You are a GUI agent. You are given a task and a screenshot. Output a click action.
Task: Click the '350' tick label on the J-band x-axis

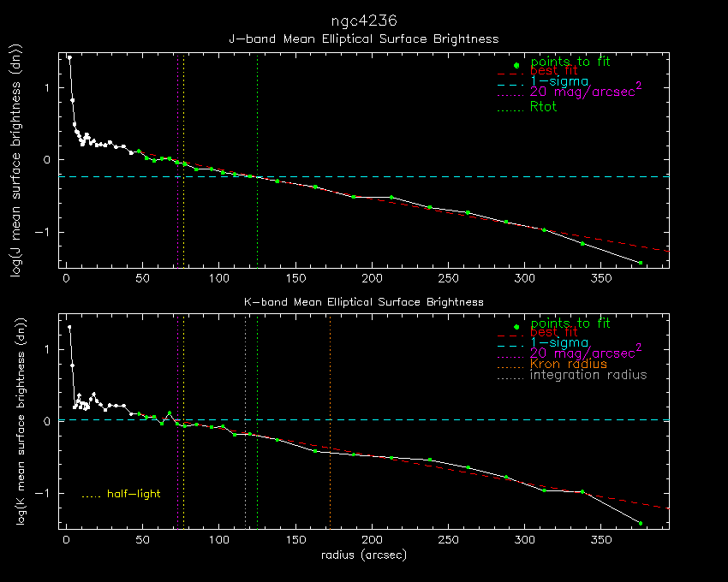coord(601,279)
